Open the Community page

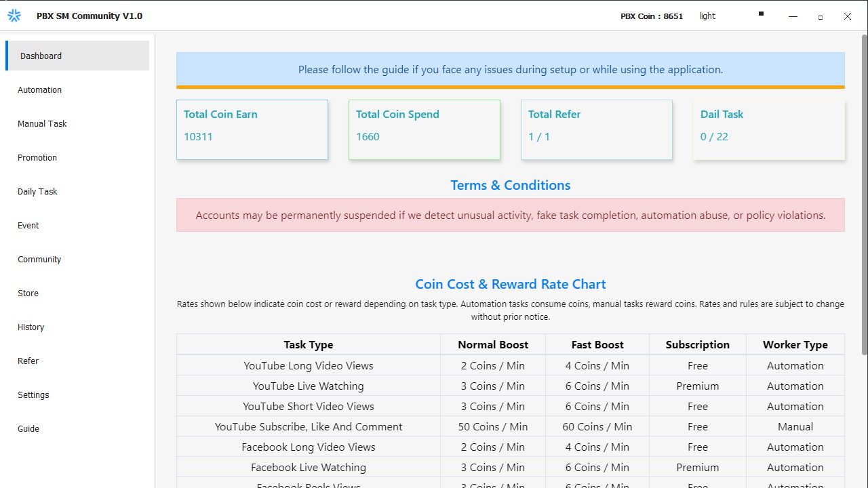[x=39, y=259]
